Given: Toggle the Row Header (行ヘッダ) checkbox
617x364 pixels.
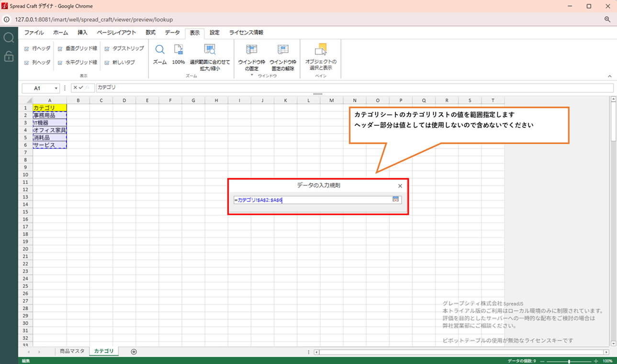Looking at the screenshot, I should [x=27, y=49].
